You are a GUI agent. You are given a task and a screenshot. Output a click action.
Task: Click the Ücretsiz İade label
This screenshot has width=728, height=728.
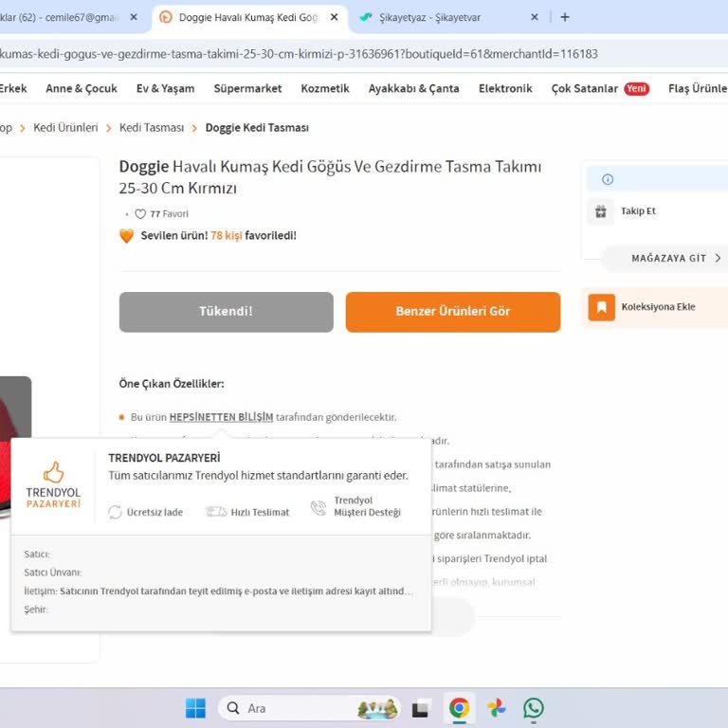point(155,512)
